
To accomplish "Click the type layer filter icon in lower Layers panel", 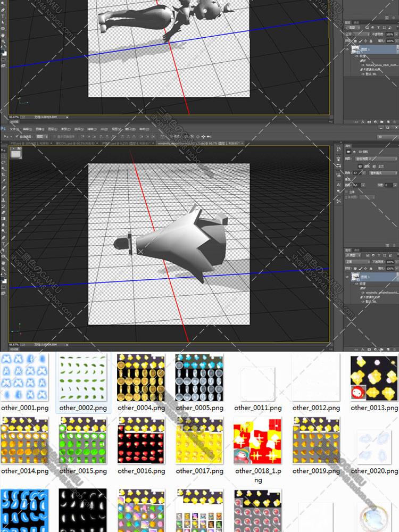I will 379,255.
